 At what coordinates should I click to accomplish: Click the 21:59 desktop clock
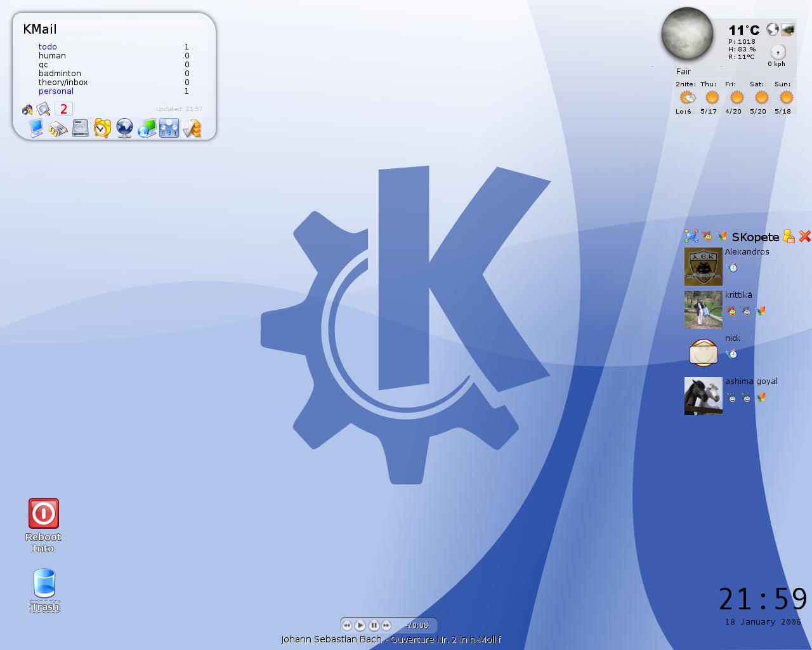click(x=763, y=599)
